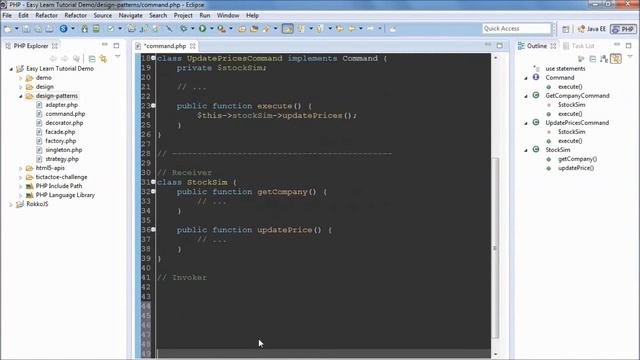The height and width of the screenshot is (360, 640).
Task: Close the PHP Explorer view tab
Action: coord(55,46)
